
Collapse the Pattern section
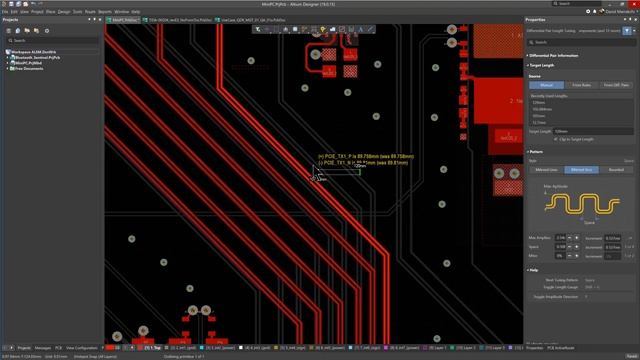(x=535, y=152)
